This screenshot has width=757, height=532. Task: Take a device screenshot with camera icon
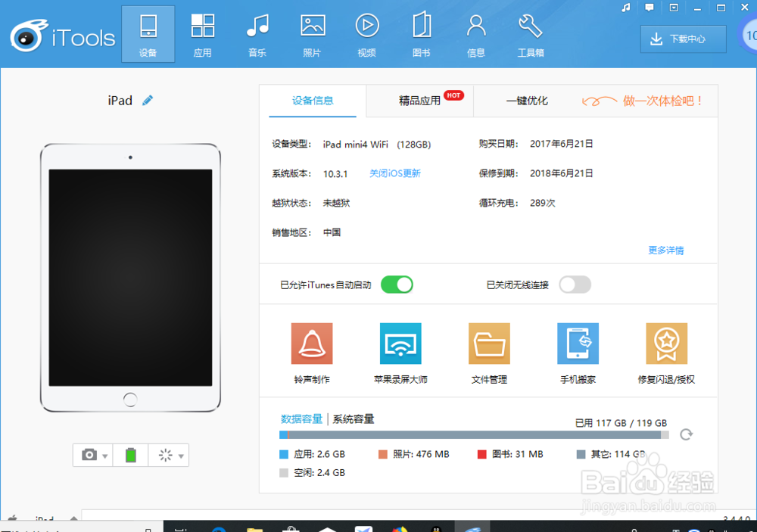[x=89, y=455]
